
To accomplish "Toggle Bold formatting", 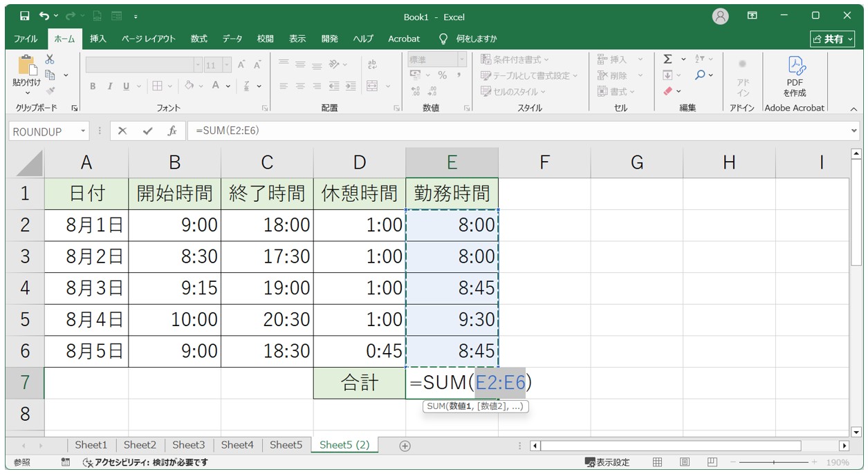I will [x=93, y=86].
